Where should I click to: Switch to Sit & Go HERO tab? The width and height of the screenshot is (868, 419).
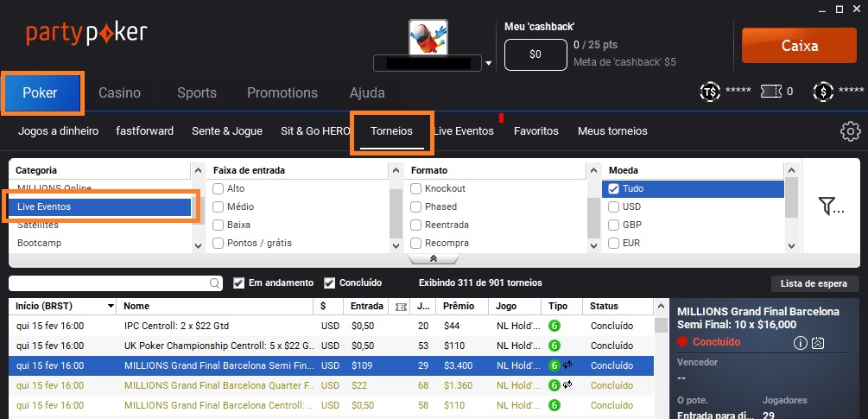315,131
